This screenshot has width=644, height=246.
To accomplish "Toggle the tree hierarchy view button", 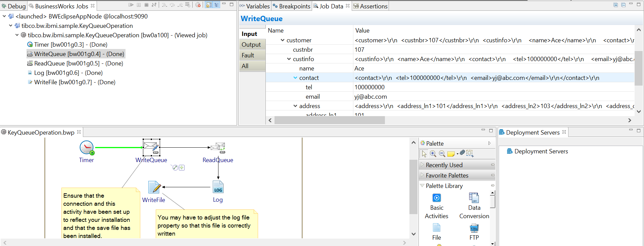I will 216,5.
